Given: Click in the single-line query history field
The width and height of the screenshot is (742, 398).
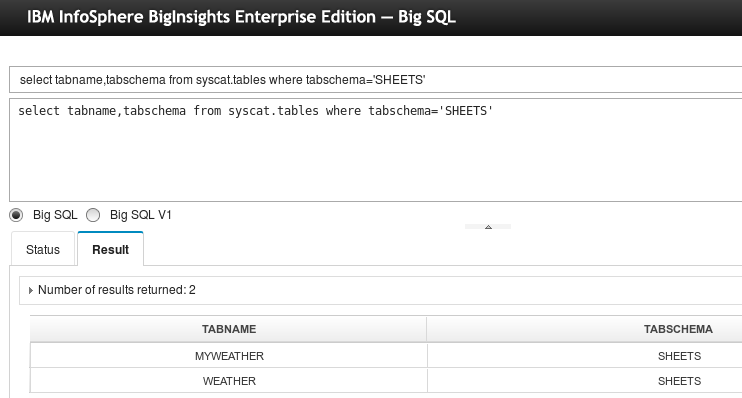Looking at the screenshot, I should coord(376,80).
